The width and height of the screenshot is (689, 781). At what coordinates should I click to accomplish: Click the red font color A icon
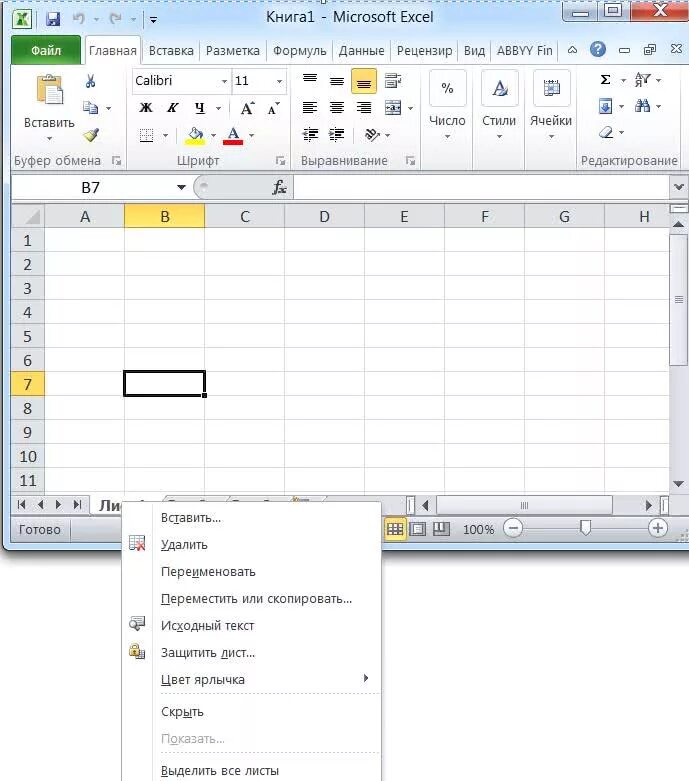pos(233,135)
